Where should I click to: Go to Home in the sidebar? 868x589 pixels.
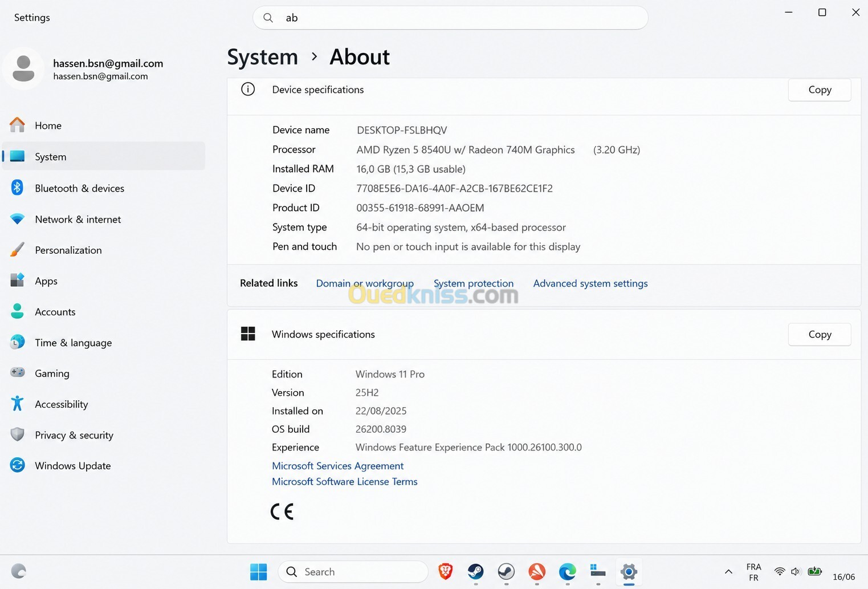pos(104,125)
